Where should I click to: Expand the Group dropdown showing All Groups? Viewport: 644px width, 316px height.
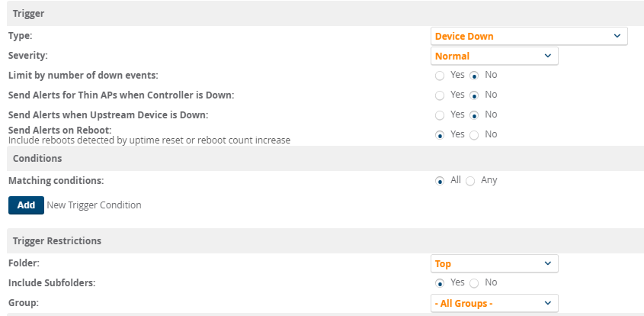pos(494,303)
